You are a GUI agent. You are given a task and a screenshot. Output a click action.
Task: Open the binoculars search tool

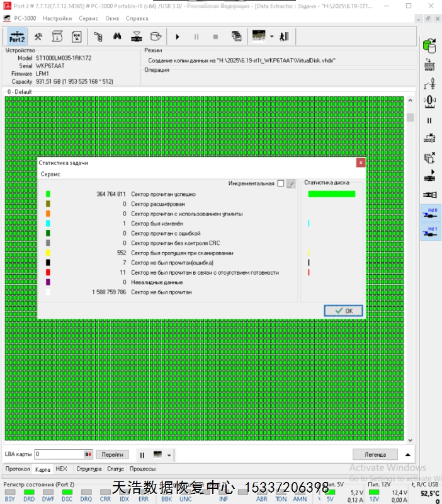pyautogui.click(x=117, y=36)
